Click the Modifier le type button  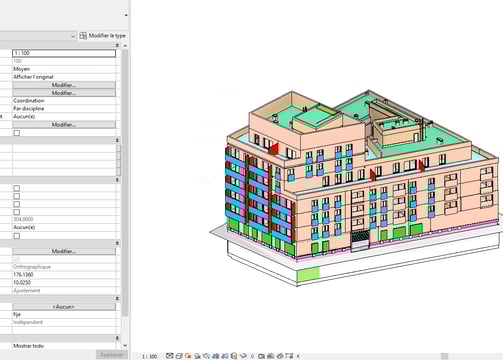coord(103,35)
